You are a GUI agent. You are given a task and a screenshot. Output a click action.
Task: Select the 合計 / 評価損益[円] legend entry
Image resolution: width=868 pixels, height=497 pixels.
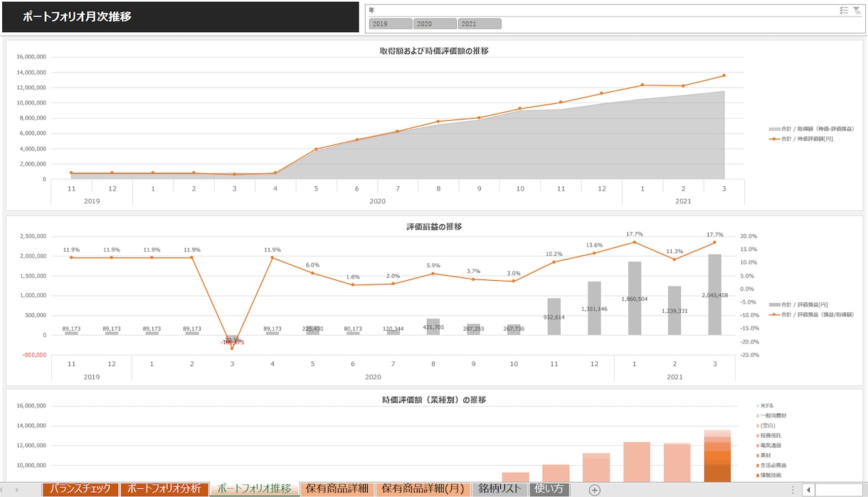pos(798,304)
